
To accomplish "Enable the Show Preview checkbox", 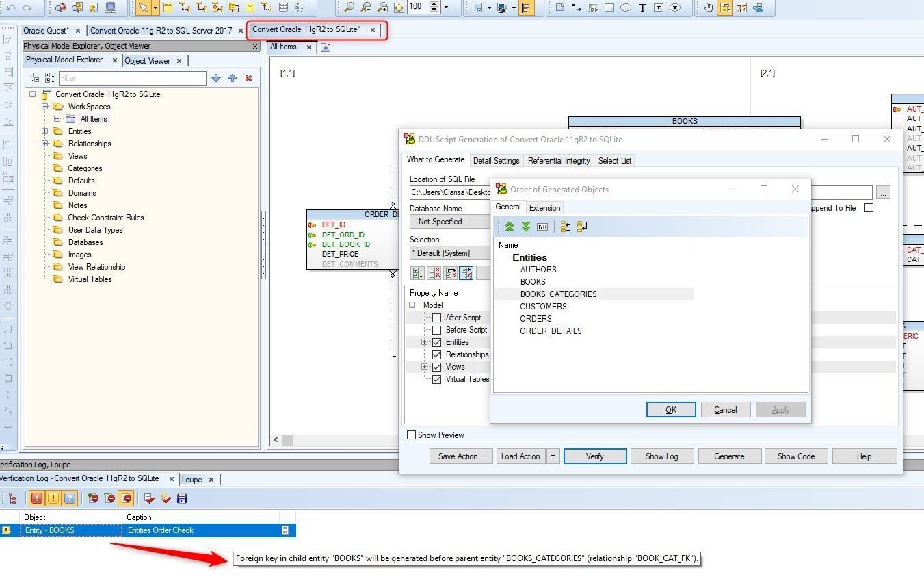I will point(411,435).
